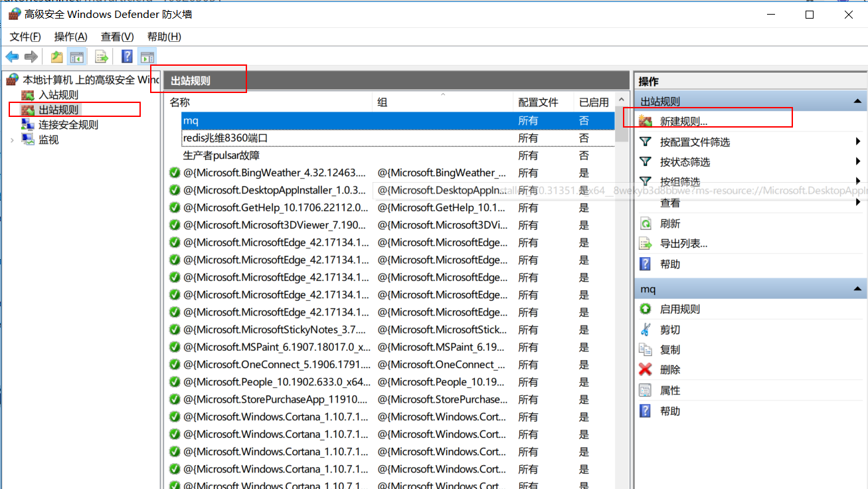Image resolution: width=868 pixels, height=489 pixels.
Task: Open the export list toolbar icon
Action: pos(101,56)
